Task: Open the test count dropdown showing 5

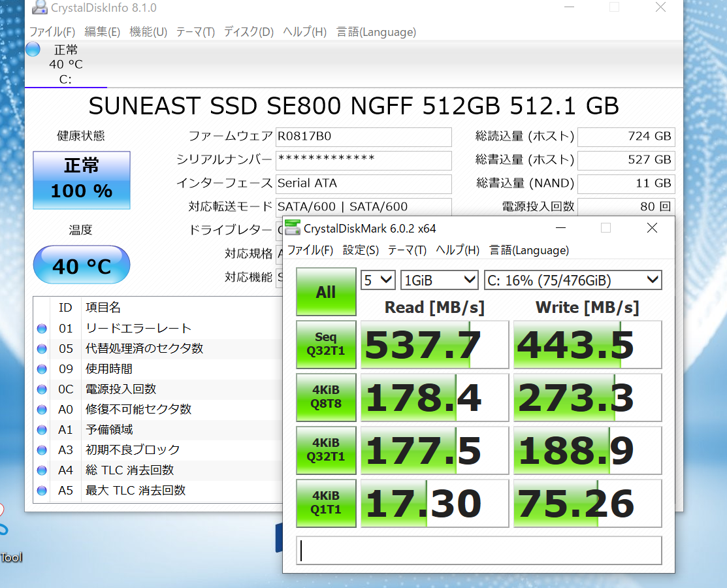Action: [378, 280]
